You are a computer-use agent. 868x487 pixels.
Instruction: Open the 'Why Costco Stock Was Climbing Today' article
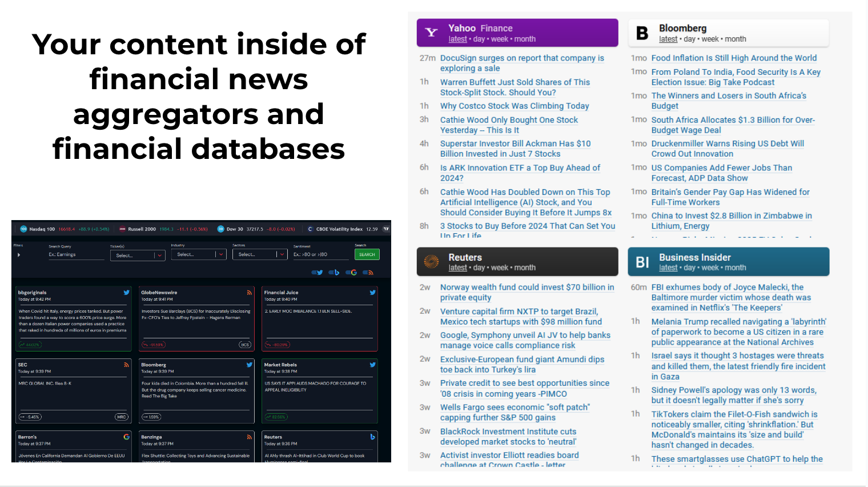pyautogui.click(x=514, y=106)
